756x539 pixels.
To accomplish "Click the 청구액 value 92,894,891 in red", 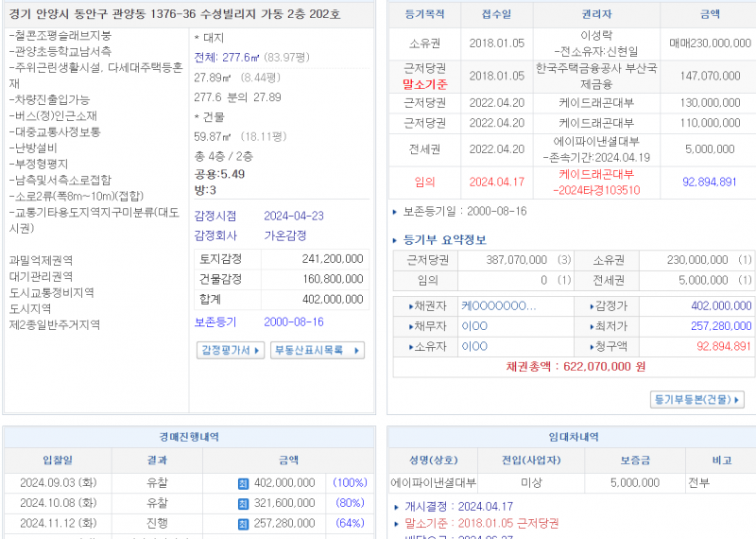I will point(724,346).
